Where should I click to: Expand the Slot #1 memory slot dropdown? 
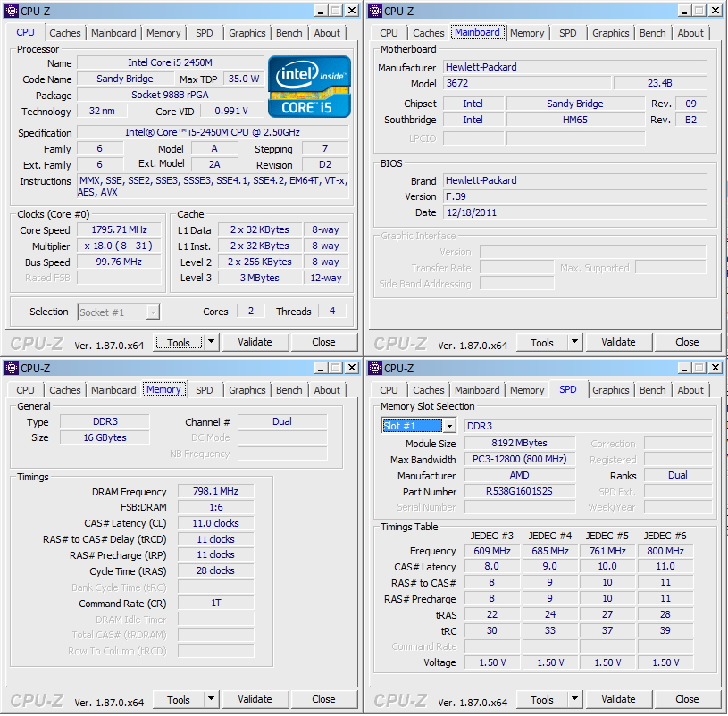(x=449, y=426)
